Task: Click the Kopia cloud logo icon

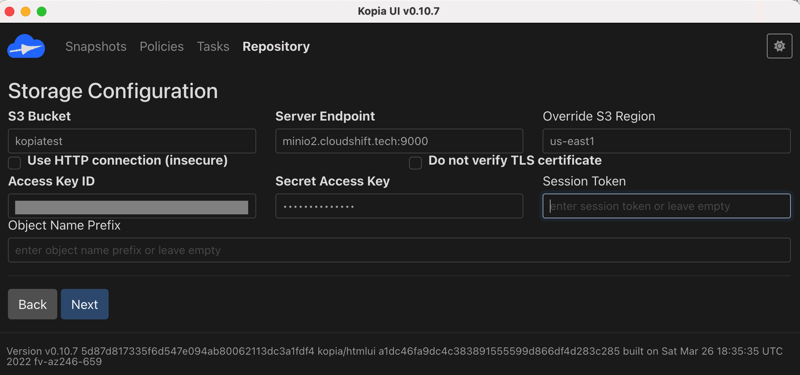Action: 26,47
